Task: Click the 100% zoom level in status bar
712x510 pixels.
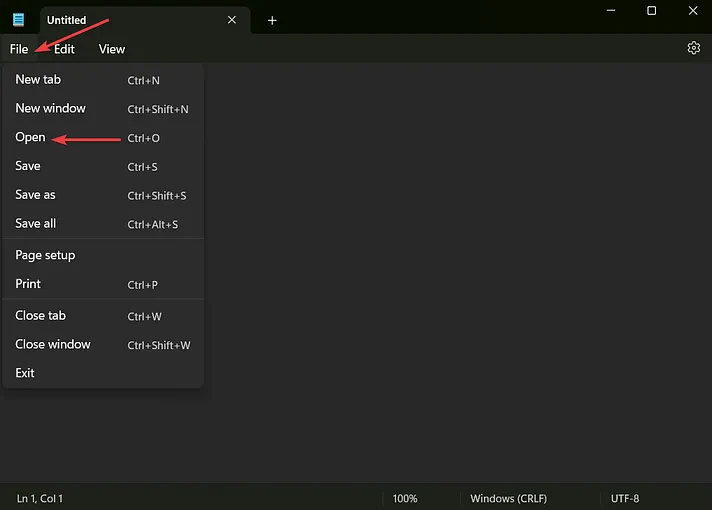Action: point(405,498)
